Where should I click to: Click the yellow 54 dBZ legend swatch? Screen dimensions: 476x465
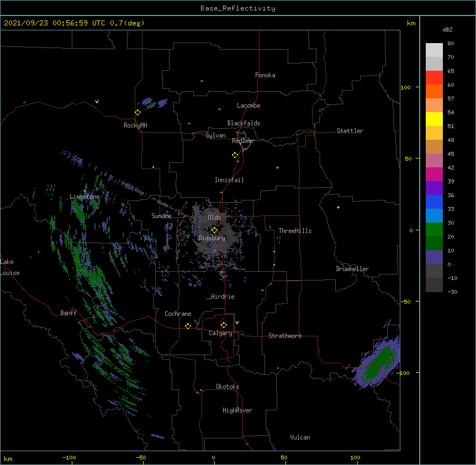(x=434, y=119)
